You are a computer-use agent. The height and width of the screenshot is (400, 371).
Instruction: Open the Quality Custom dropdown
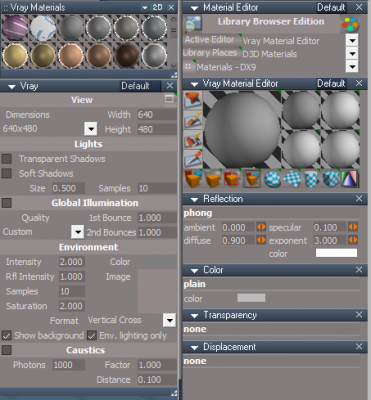(x=78, y=232)
